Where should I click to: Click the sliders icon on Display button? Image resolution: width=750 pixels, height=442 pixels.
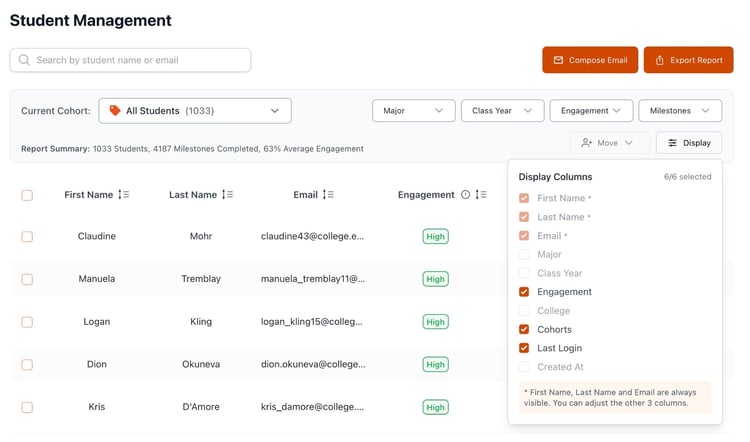click(672, 143)
